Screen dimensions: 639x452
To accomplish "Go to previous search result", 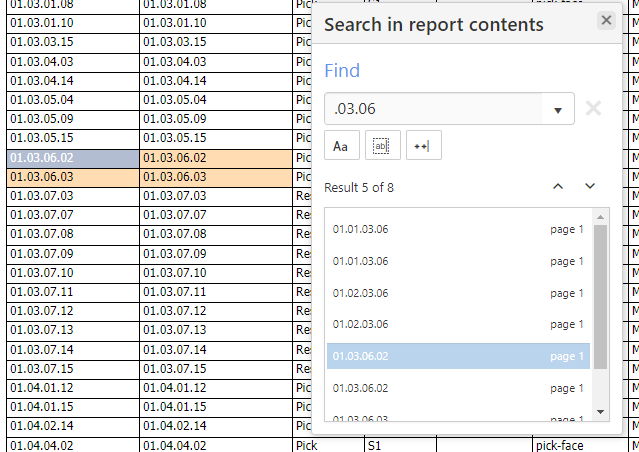I will point(558,187).
